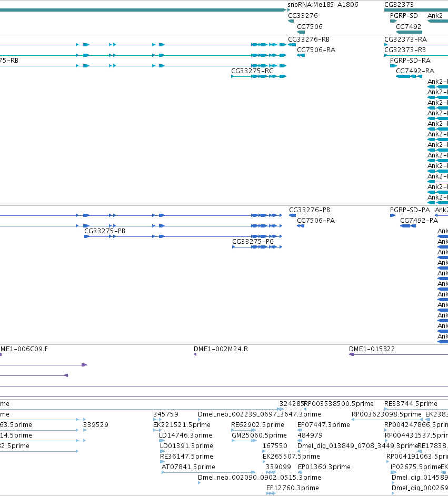Screen dimensions: 448x496
Task: Select the CG7506 gene label
Action: click(x=310, y=26)
